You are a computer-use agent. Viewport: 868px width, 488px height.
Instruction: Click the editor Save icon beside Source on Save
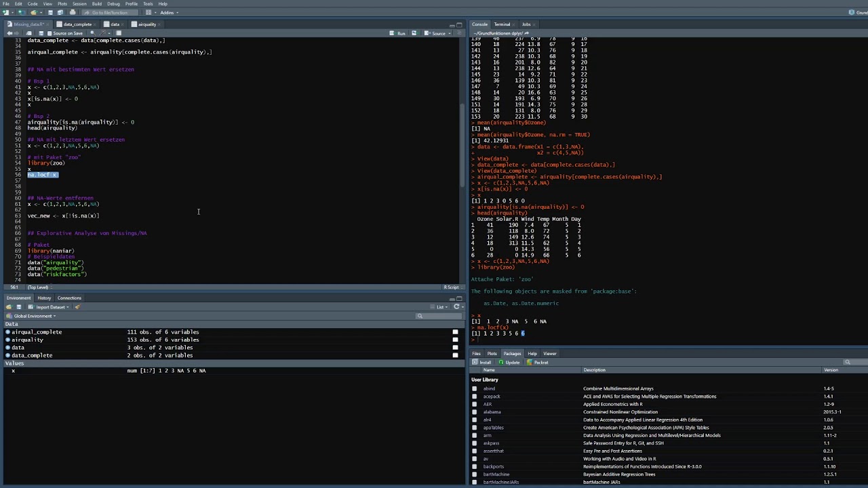point(41,33)
